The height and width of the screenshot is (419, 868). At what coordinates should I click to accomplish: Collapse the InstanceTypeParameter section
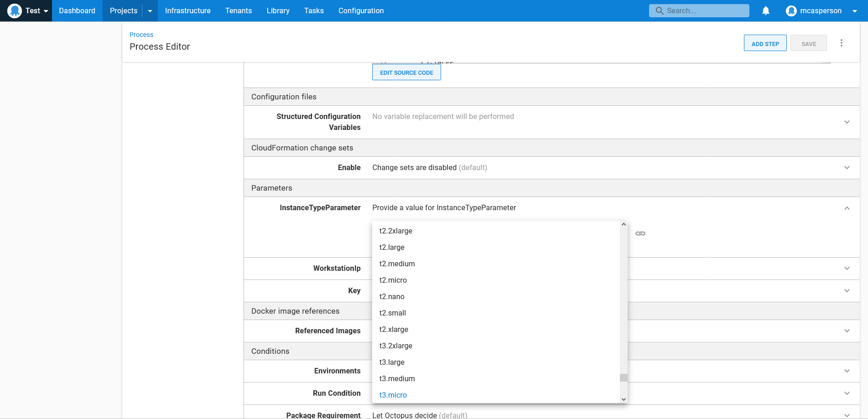[x=847, y=208]
